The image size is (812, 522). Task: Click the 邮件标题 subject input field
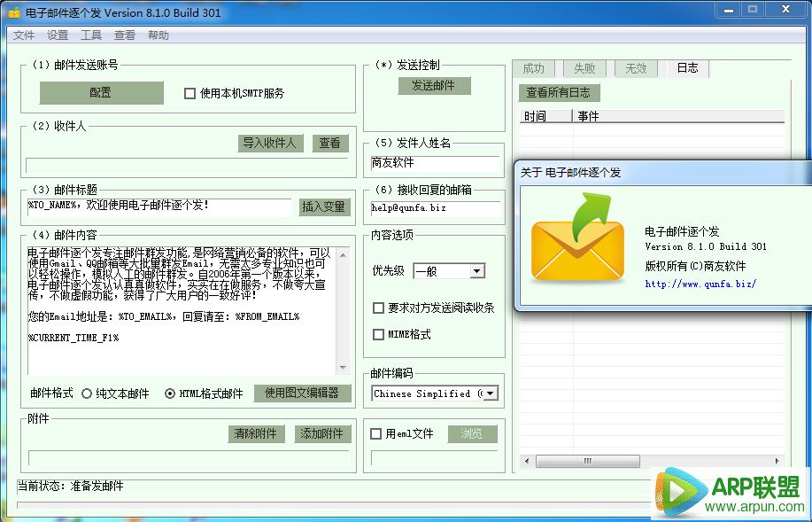tap(159, 206)
